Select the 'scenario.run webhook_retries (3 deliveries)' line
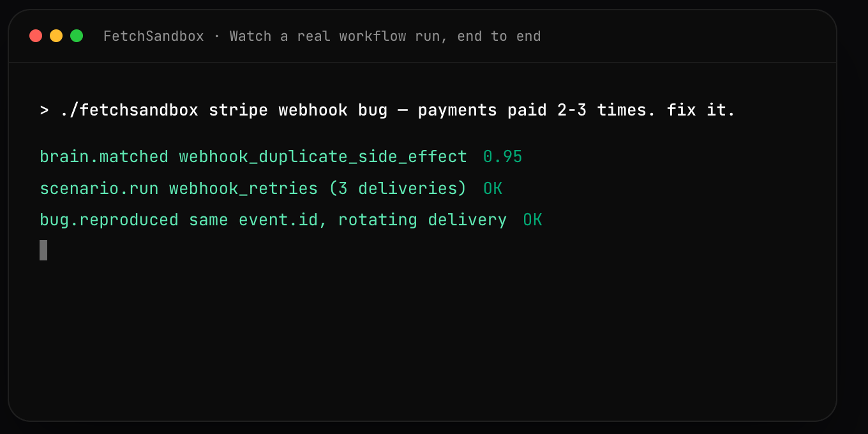 [x=253, y=189]
